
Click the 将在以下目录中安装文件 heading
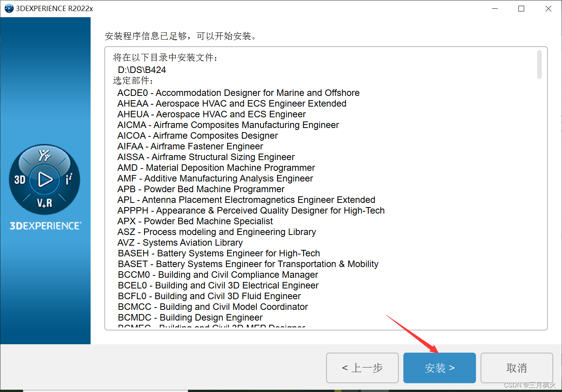[x=165, y=58]
